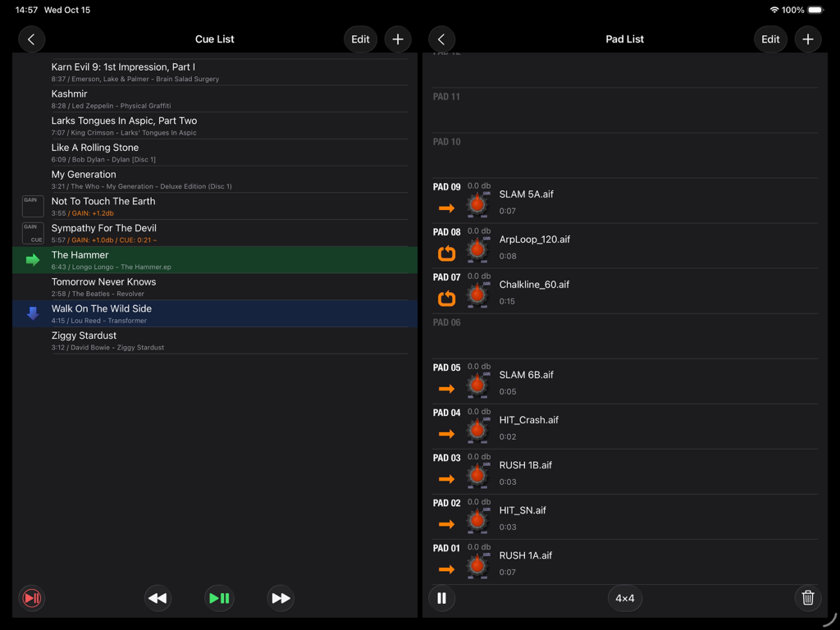Open the 4x4 pad layout selector
This screenshot has width=840, height=630.
pos(625,598)
